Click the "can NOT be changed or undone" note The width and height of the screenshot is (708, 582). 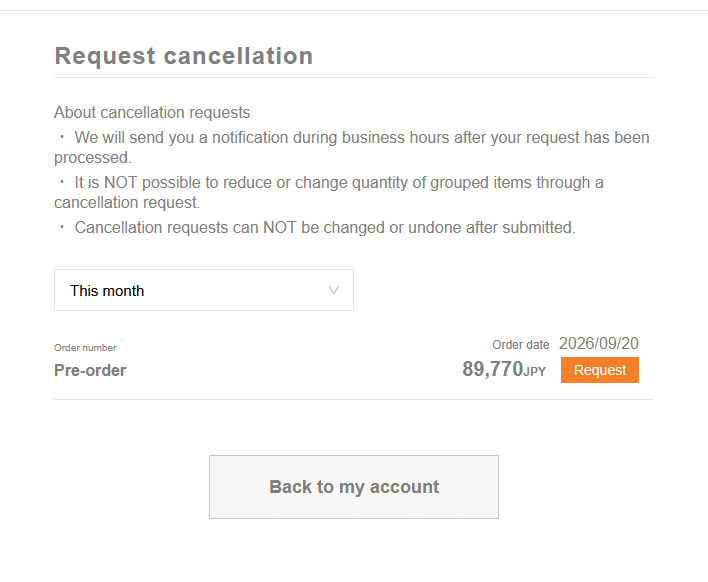point(325,228)
